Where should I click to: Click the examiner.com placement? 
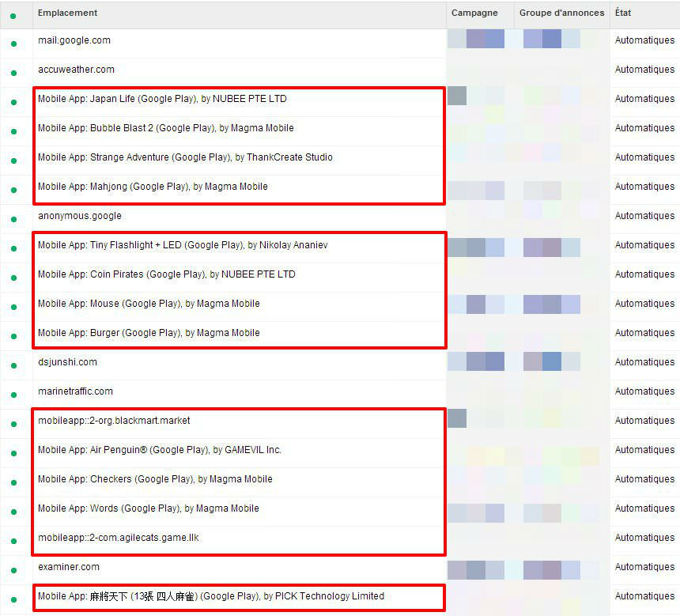[x=69, y=566]
